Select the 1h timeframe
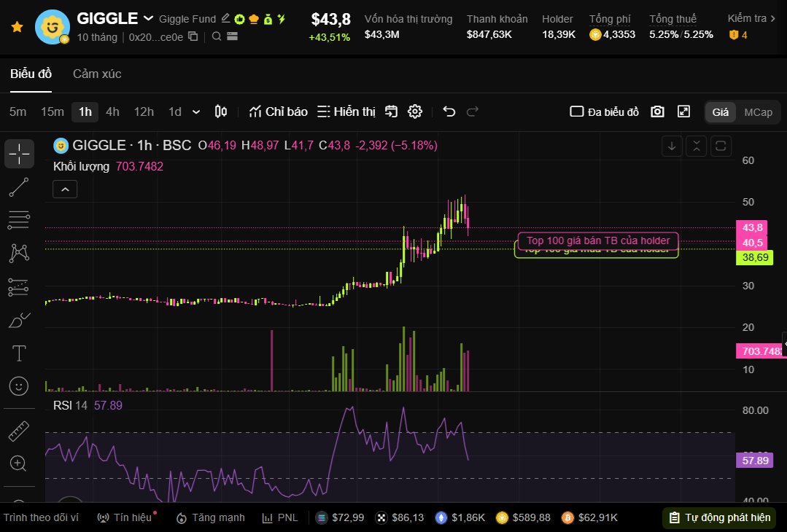Image resolution: width=787 pixels, height=532 pixels. pyautogui.click(x=85, y=112)
